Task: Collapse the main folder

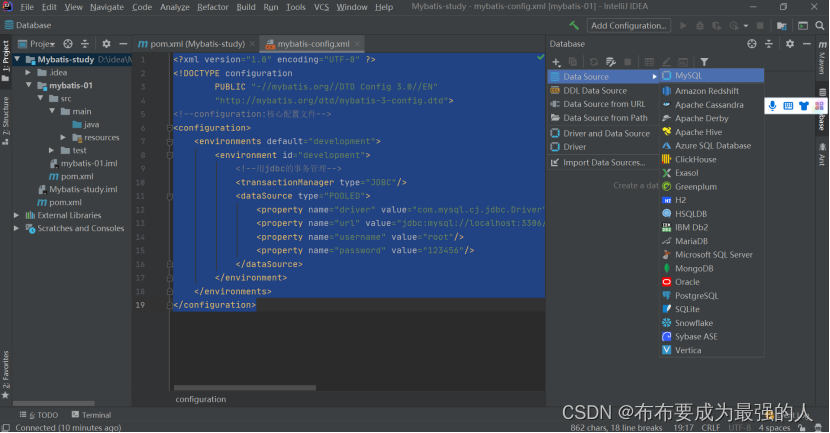Action: tap(52, 111)
